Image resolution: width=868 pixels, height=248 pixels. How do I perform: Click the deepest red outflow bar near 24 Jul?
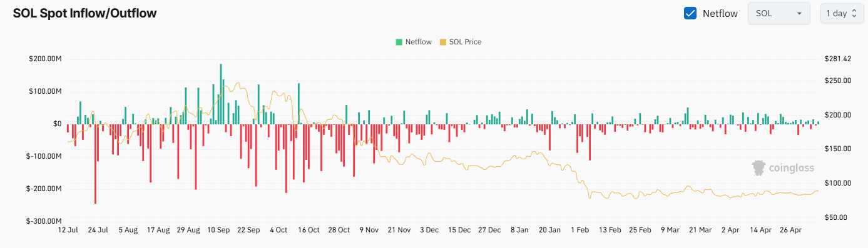point(95,164)
